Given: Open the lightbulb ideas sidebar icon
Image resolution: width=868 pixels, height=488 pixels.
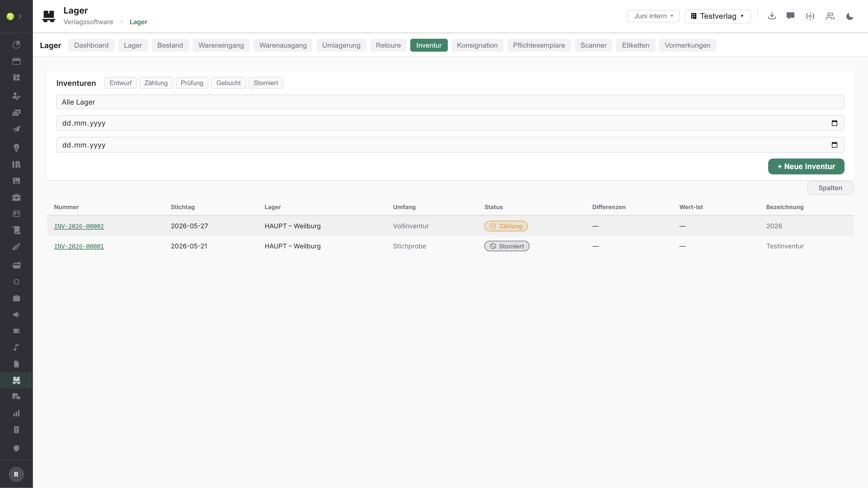Looking at the screenshot, I should pos(16,148).
